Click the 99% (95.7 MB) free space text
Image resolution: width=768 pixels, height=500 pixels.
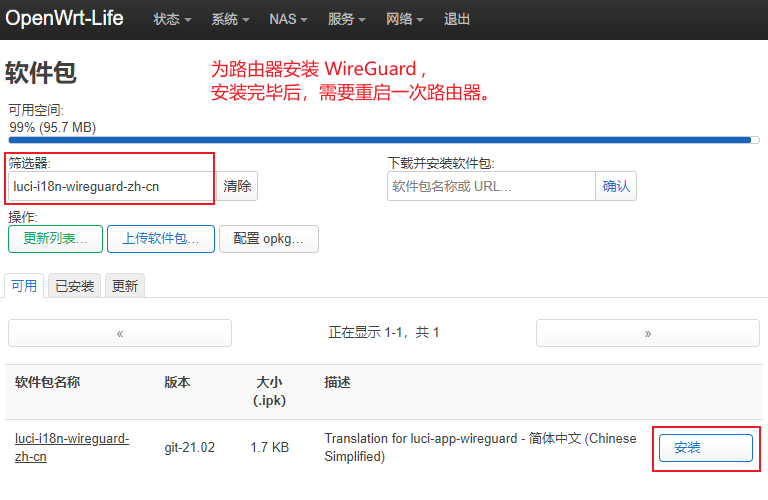pyautogui.click(x=52, y=127)
